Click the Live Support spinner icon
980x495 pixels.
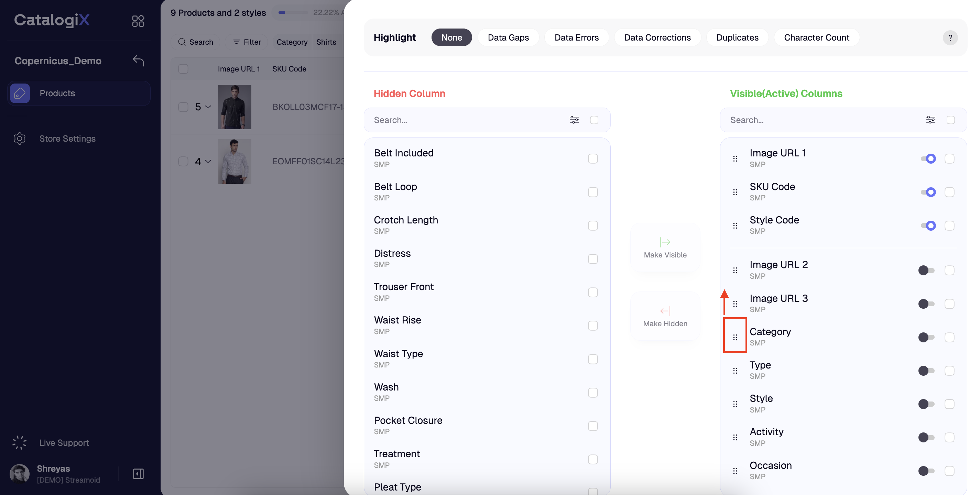coord(19,442)
